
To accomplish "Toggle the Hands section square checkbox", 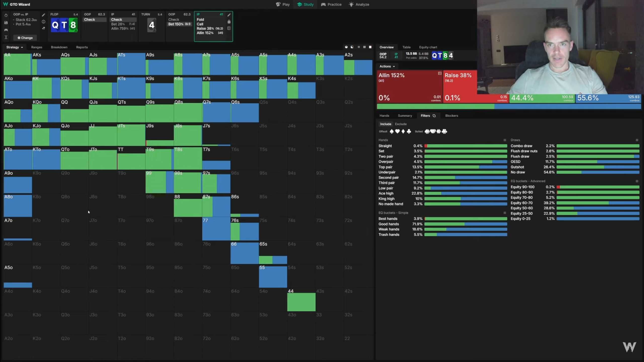I will coord(505,140).
